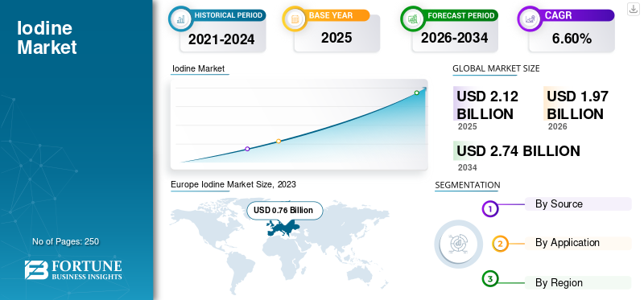The height and width of the screenshot is (300, 644).
Task: Select segmentation number 1 circle
Action: coord(489,209)
